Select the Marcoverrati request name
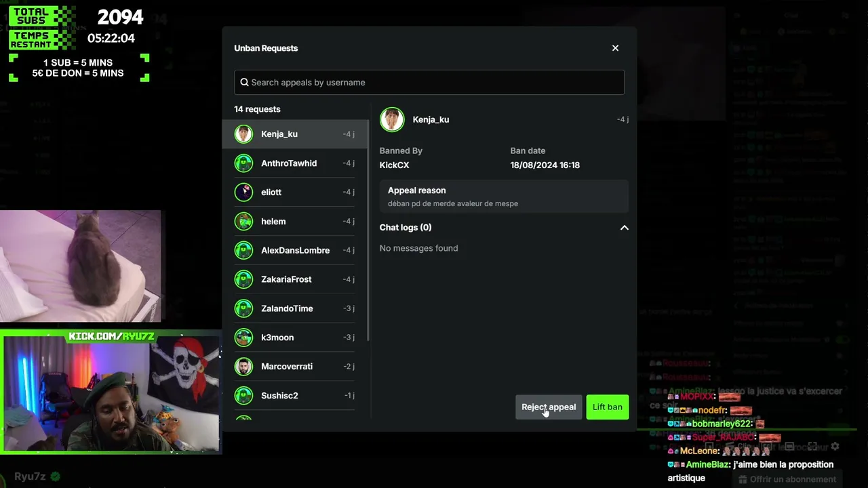 pyautogui.click(x=287, y=367)
